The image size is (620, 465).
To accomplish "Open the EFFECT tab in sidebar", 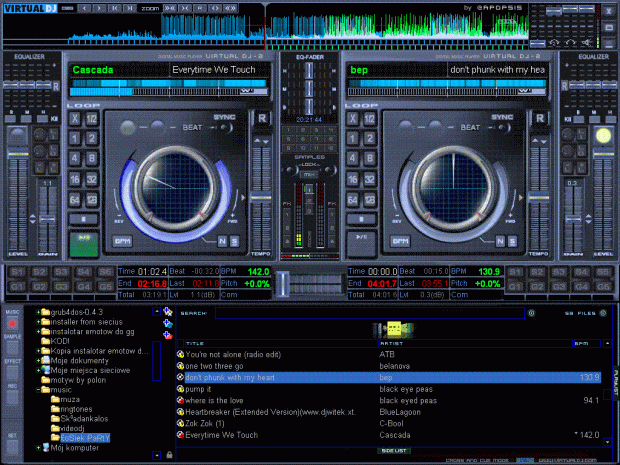I will (x=12, y=370).
